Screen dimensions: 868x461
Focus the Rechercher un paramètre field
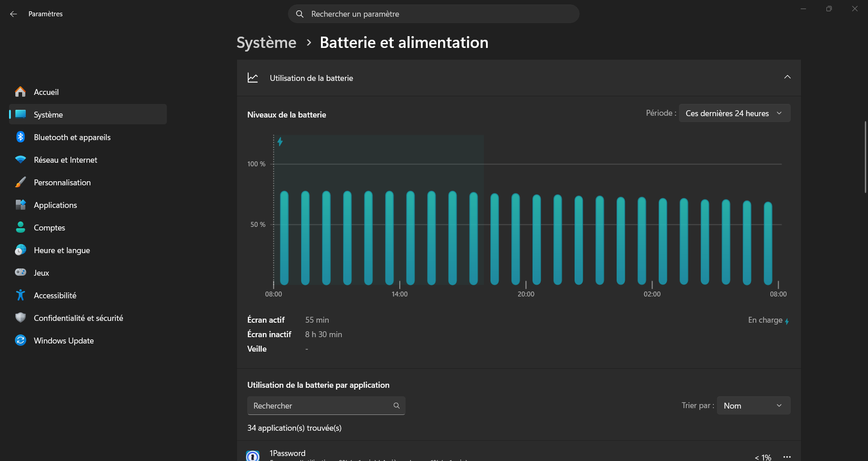[x=434, y=14]
